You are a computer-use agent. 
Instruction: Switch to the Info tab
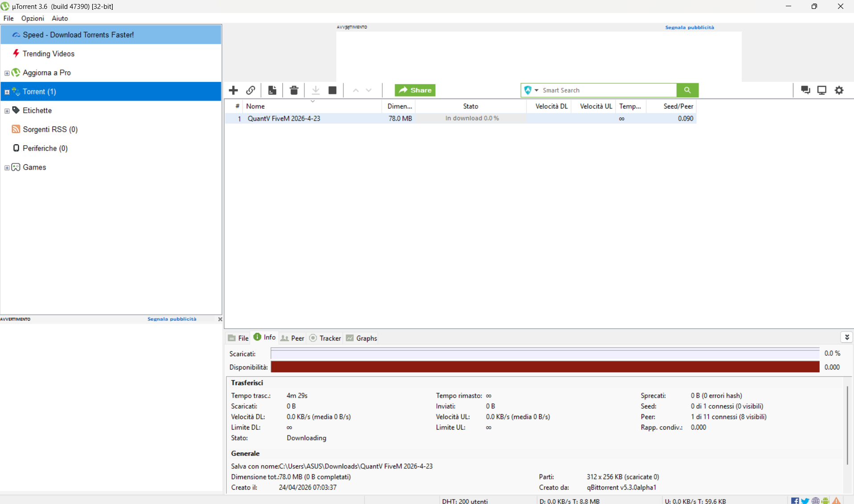coord(265,337)
